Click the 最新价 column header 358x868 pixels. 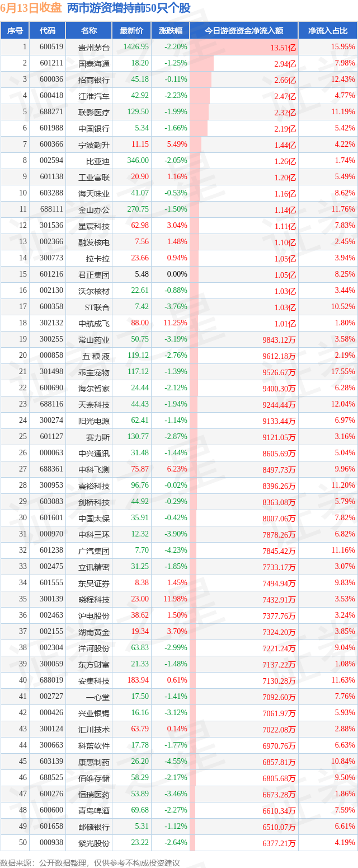click(x=131, y=31)
